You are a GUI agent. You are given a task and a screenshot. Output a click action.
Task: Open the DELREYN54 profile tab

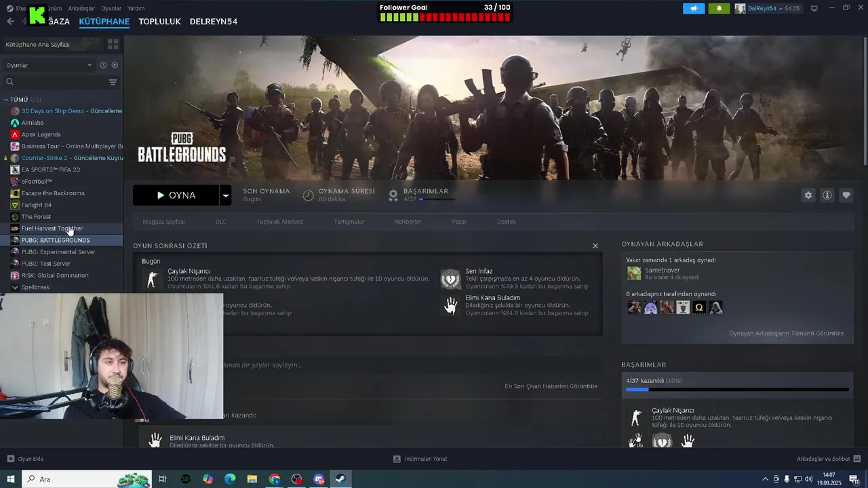tap(214, 22)
